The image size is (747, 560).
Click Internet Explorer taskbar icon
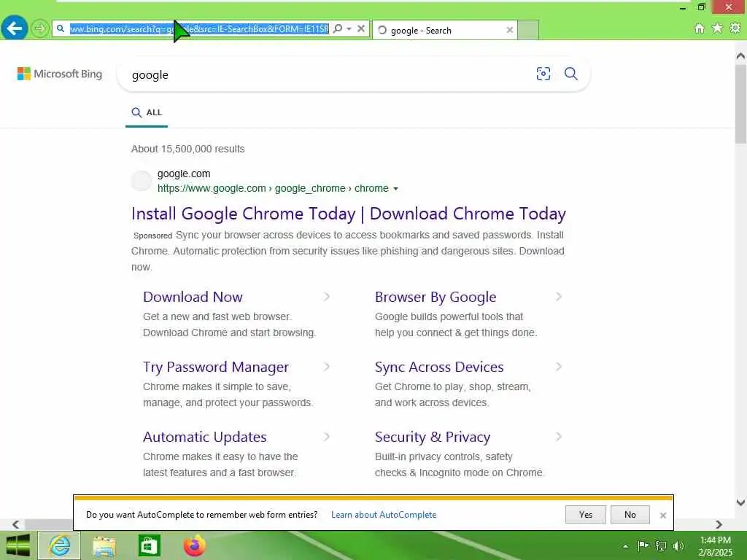coord(60,545)
